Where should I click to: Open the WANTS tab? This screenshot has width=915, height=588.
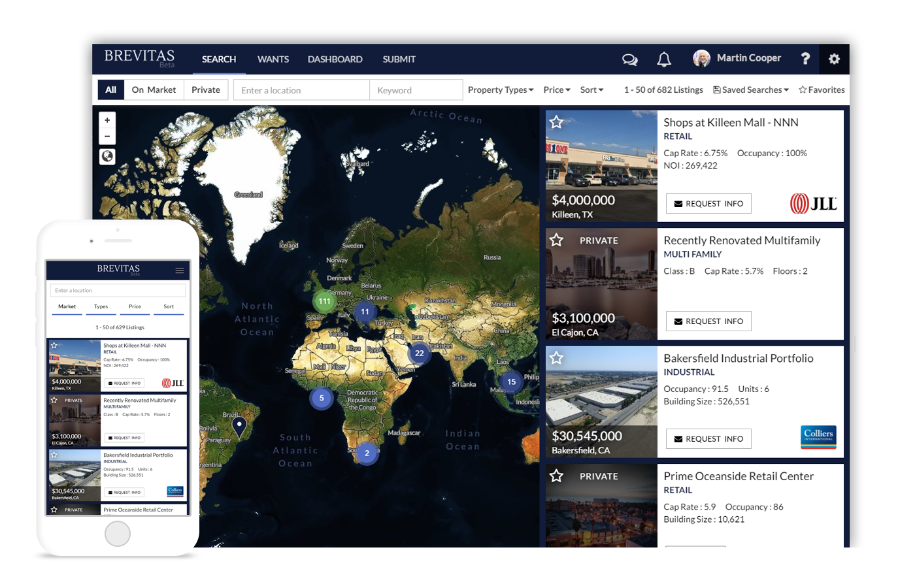tap(273, 59)
